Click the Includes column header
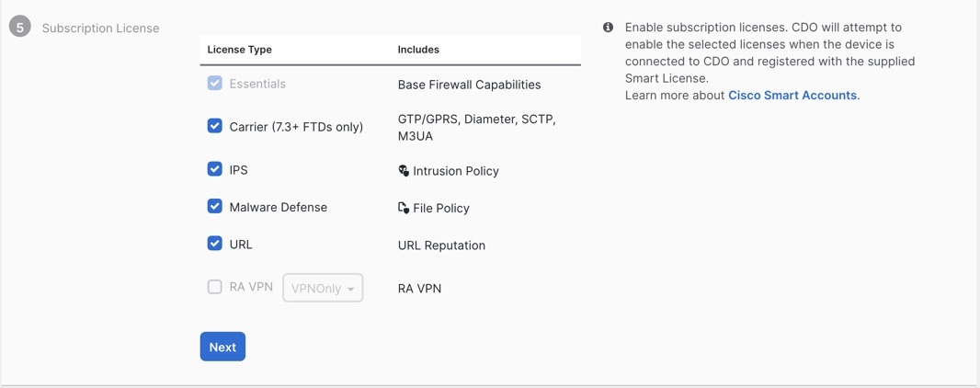The height and width of the screenshot is (388, 980). point(418,50)
